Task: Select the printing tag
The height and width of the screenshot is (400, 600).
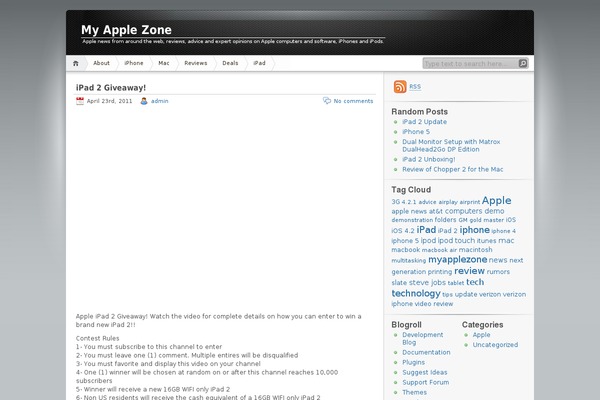Action: pos(440,272)
